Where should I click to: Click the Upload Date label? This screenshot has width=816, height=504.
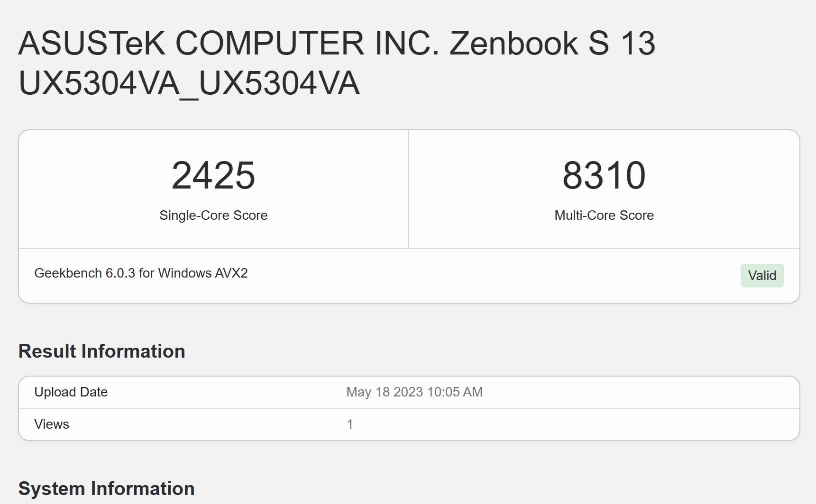70,392
